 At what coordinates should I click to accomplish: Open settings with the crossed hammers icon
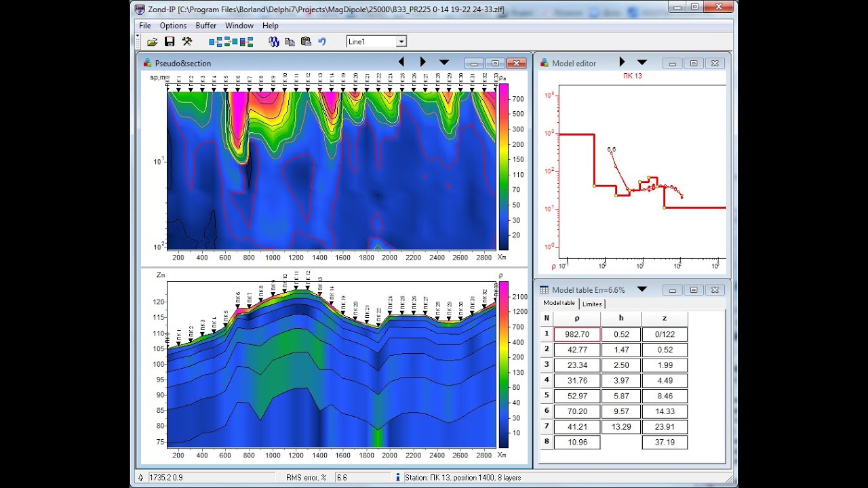coord(187,41)
